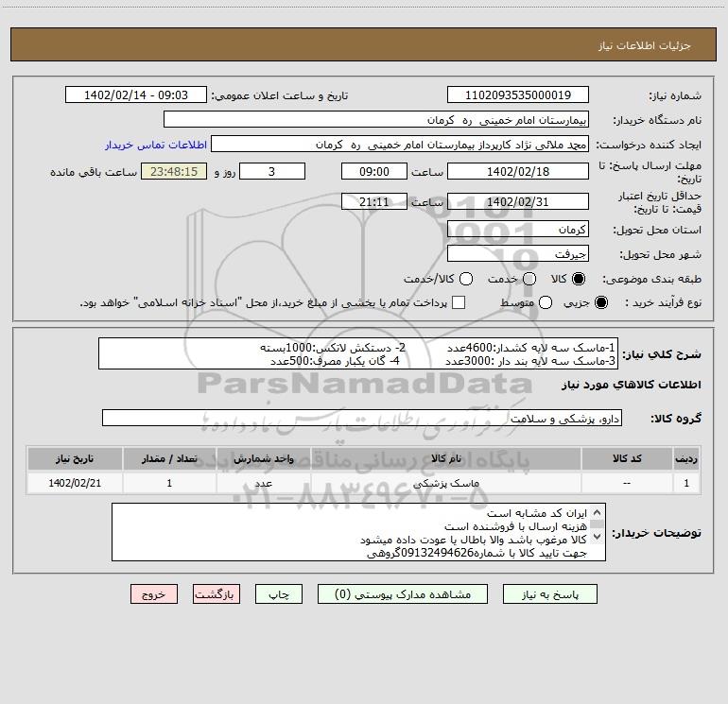This screenshot has height=704, width=728.
Task: Click the announcement date field 1402/02/14 - 09:03
Action: pyautogui.click(x=135, y=94)
